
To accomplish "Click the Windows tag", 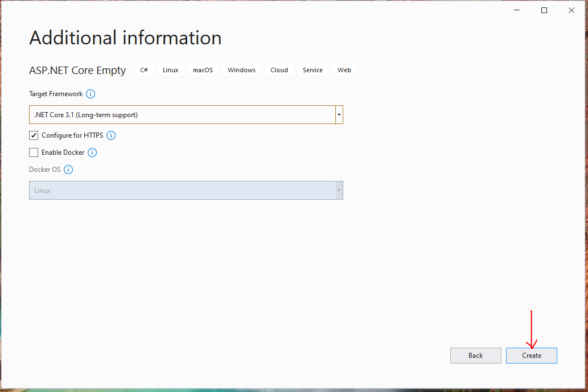I will 241,70.
